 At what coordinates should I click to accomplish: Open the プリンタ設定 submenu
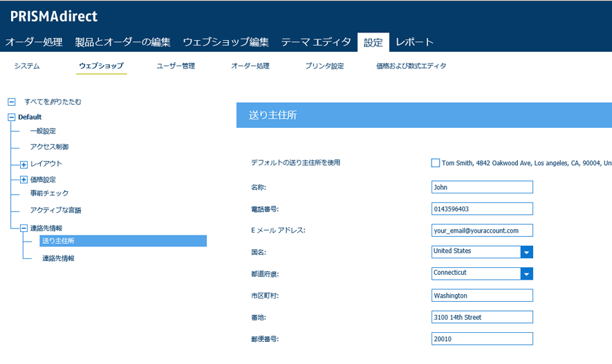click(324, 66)
